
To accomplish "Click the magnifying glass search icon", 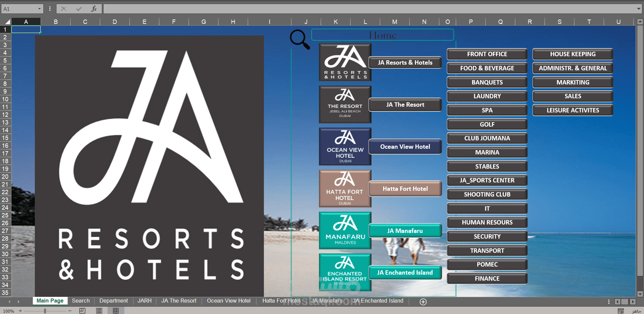I will (x=300, y=39).
